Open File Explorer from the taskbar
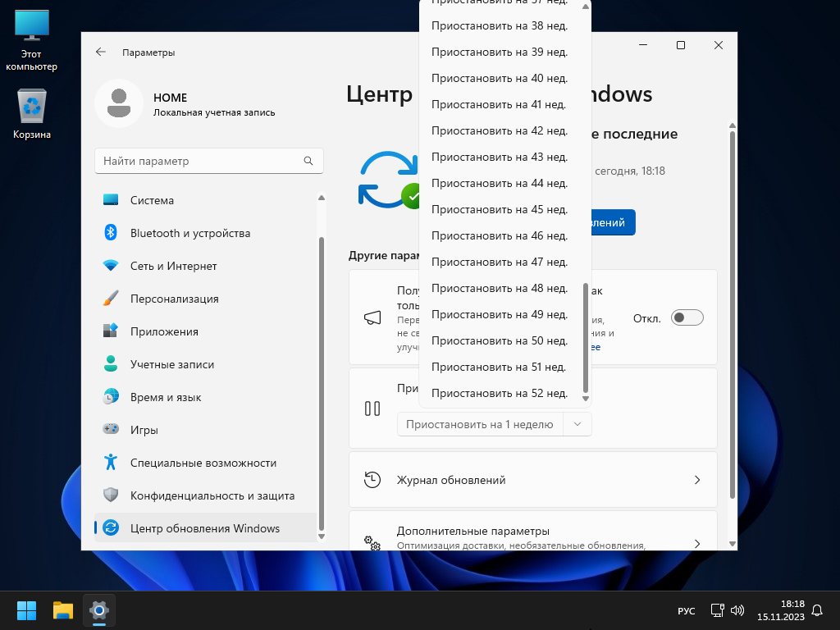This screenshot has width=840, height=630. pyautogui.click(x=63, y=610)
